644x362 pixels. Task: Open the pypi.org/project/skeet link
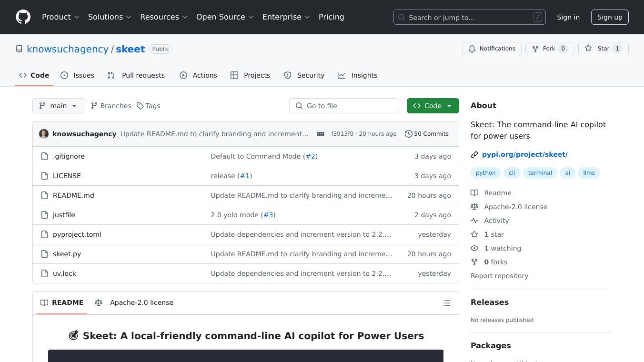[524, 154]
